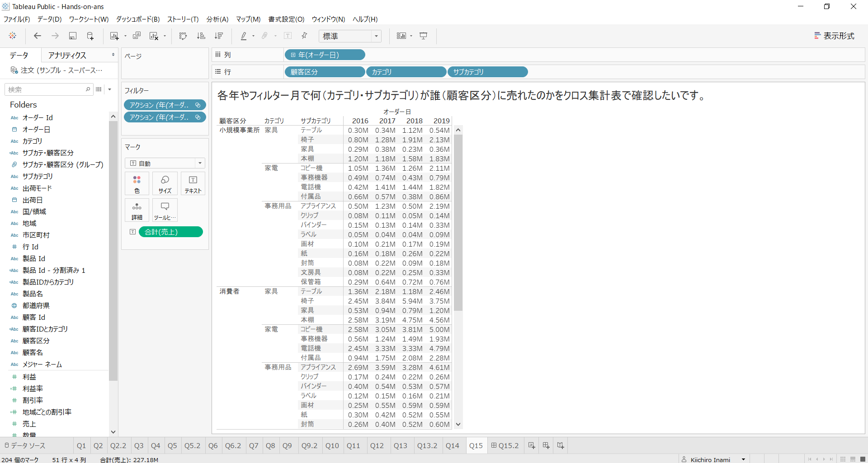Screen dimensions: 868x463
Task: Open presentation mode icon in toolbar
Action: coord(424,36)
